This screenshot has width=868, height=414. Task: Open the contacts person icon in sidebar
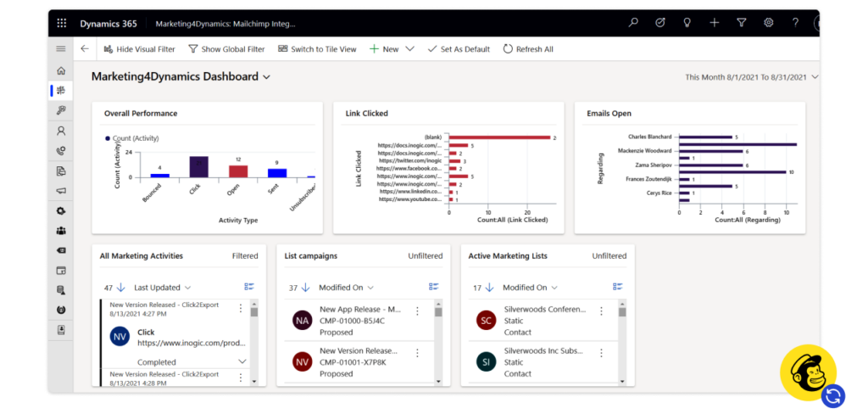click(61, 131)
